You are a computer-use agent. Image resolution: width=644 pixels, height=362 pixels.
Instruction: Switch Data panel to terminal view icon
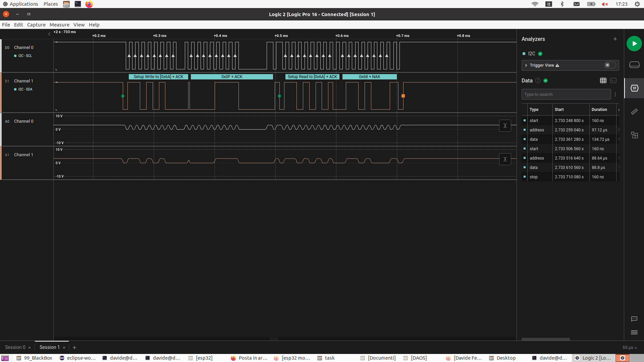click(614, 80)
